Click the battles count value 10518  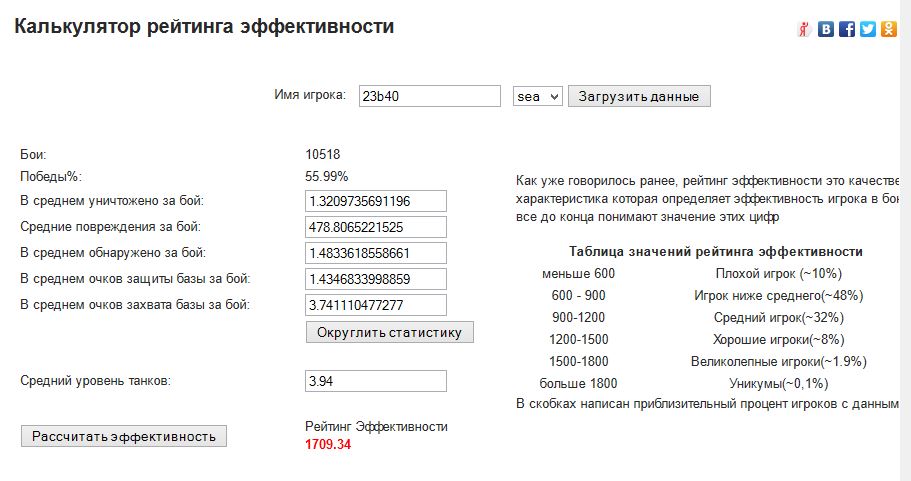(323, 154)
